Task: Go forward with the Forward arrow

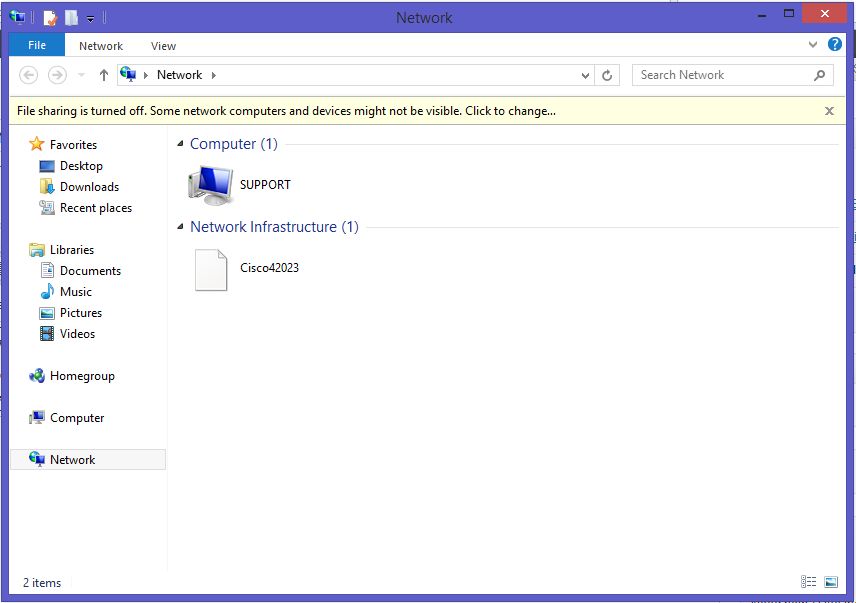Action: click(x=57, y=75)
